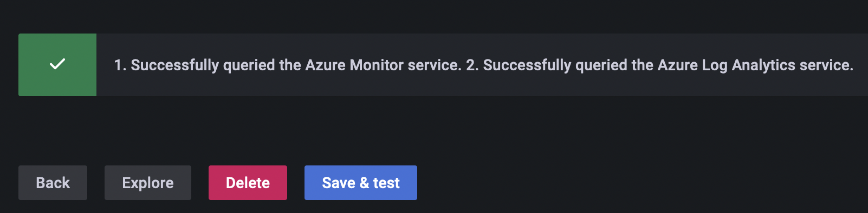
Task: Click the red Delete button
Action: pyautogui.click(x=248, y=183)
